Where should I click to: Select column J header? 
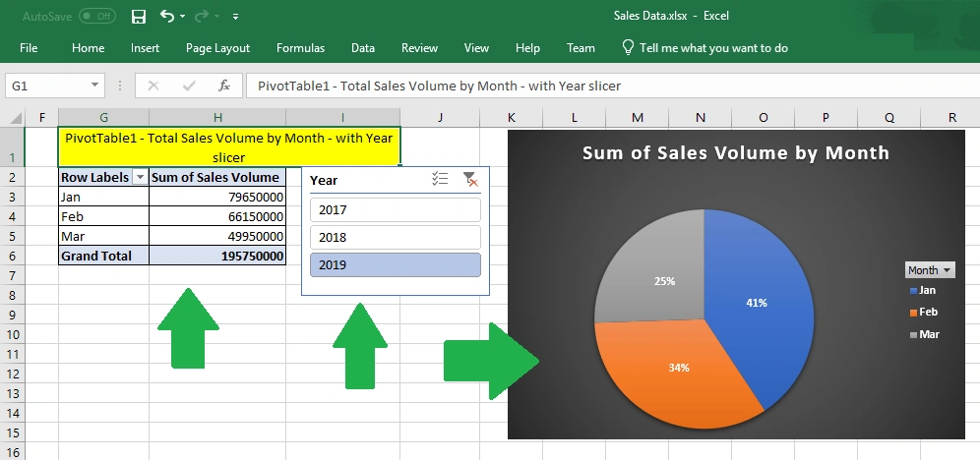pyautogui.click(x=440, y=117)
